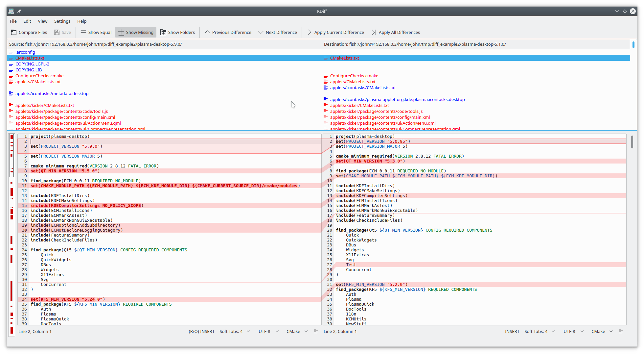Open the View menu

click(42, 21)
